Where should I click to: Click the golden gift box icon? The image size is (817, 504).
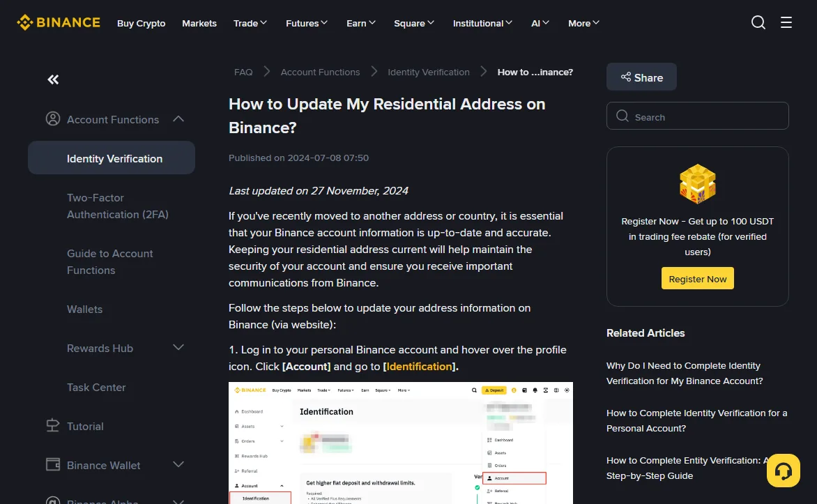pos(697,183)
